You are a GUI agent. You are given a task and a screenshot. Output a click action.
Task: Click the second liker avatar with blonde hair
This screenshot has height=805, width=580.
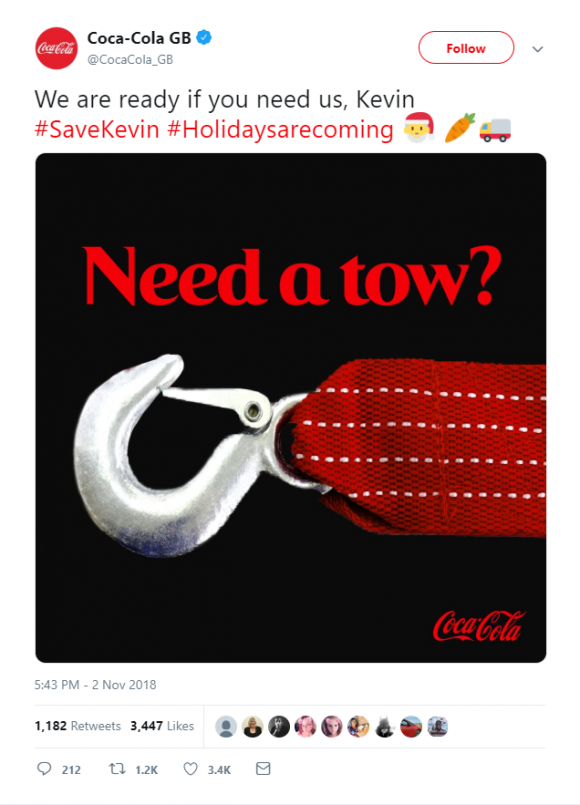253,726
